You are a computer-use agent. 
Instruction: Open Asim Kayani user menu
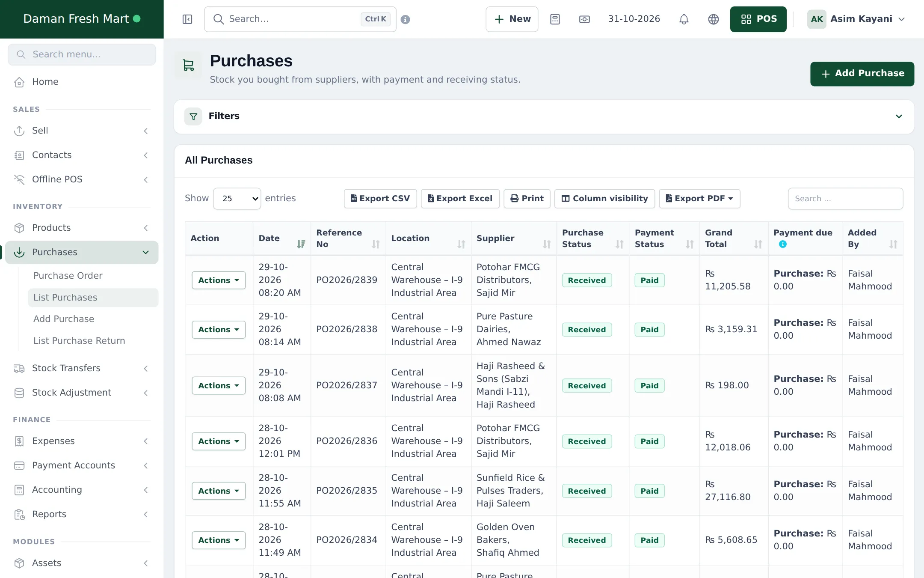856,19
